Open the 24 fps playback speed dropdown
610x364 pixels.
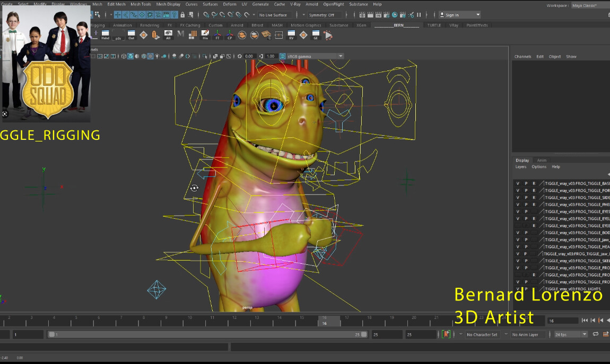coord(570,334)
